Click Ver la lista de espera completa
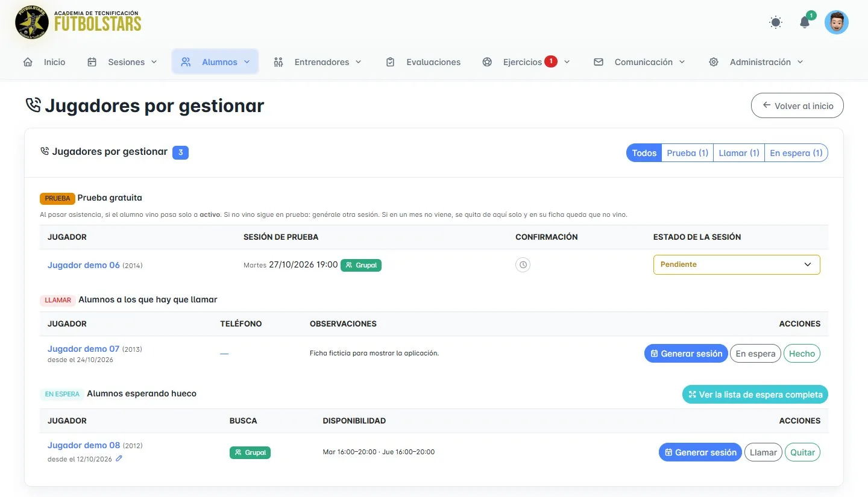This screenshot has width=868, height=497. (755, 395)
